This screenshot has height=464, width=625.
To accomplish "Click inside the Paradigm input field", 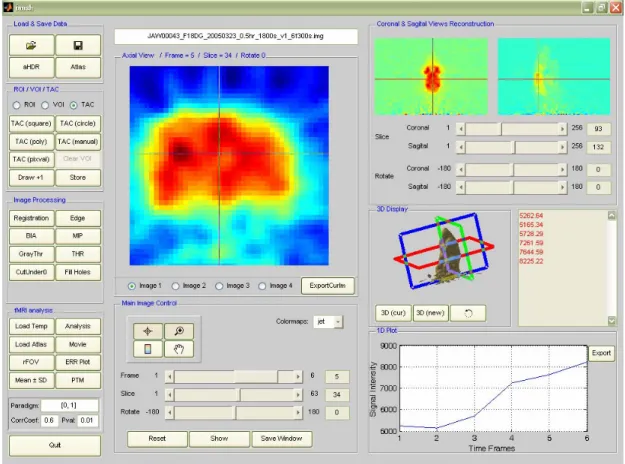I will (x=69, y=405).
